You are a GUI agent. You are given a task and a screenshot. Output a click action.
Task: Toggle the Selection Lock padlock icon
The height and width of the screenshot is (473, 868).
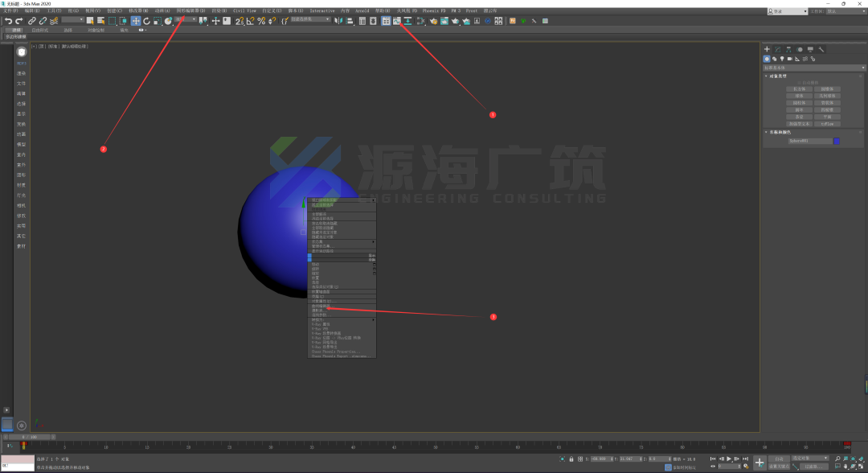571,459
